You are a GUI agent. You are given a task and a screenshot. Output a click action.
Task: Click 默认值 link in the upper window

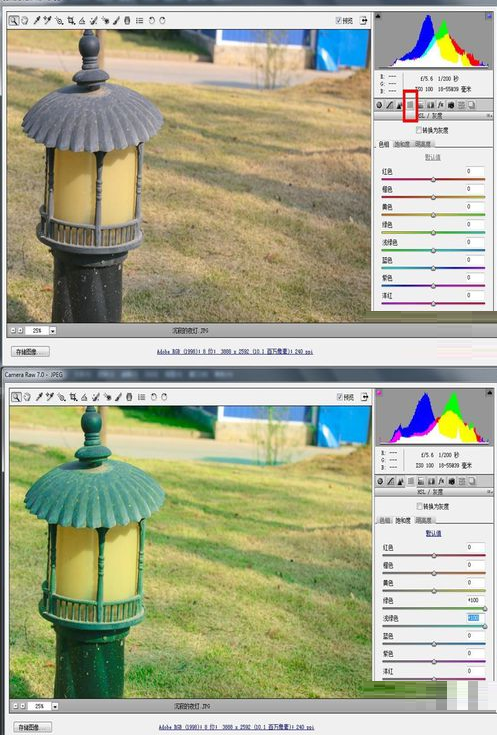point(432,157)
